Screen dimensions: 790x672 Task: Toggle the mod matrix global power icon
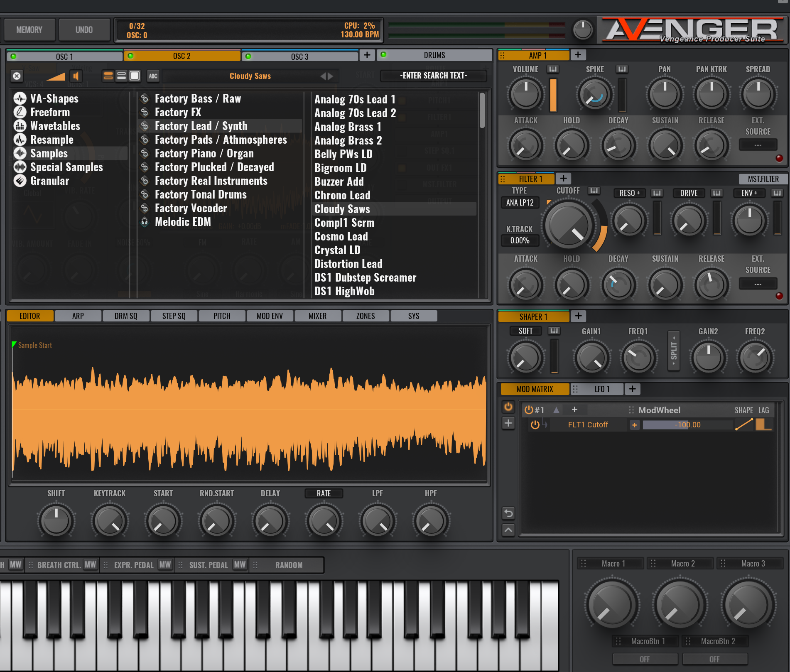point(508,407)
